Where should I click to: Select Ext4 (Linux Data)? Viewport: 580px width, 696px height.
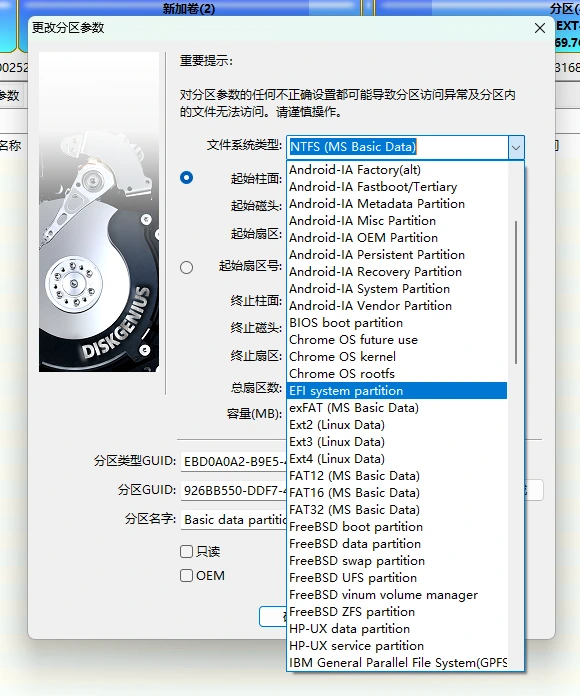coord(397,459)
